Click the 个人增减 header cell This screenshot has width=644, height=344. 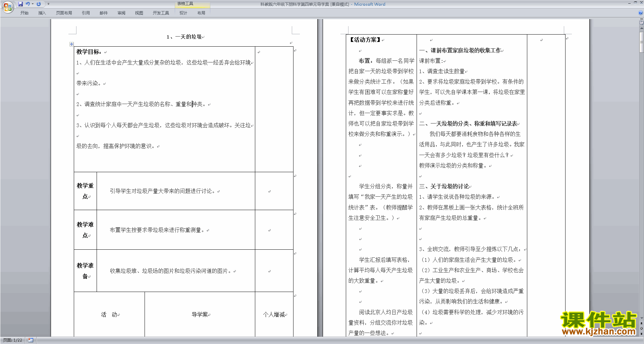pyautogui.click(x=274, y=314)
